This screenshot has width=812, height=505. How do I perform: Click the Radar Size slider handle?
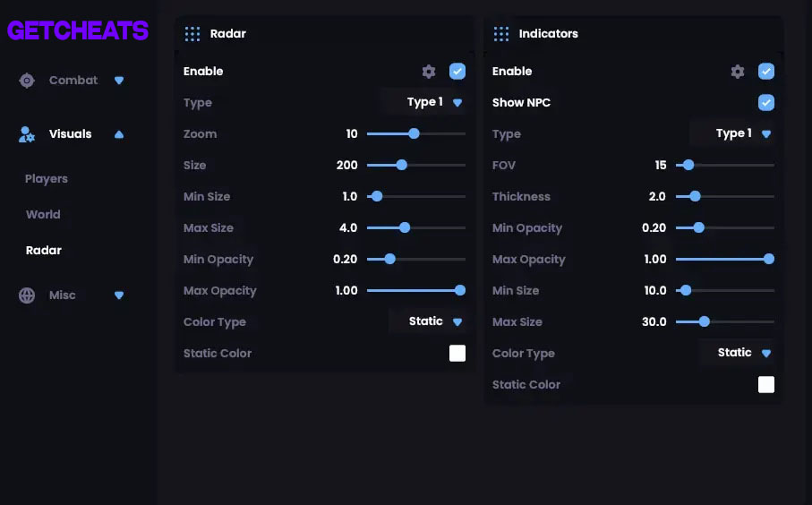point(402,166)
